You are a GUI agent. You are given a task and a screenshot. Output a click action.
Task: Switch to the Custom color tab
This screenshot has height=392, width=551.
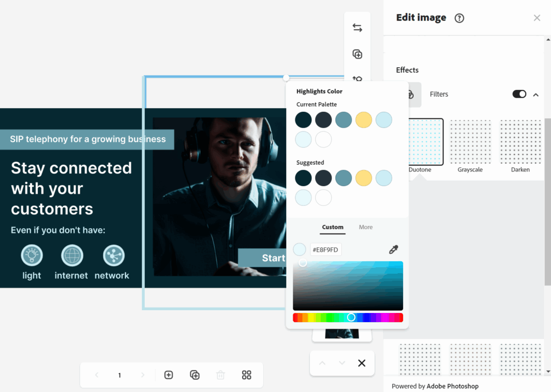[333, 227]
